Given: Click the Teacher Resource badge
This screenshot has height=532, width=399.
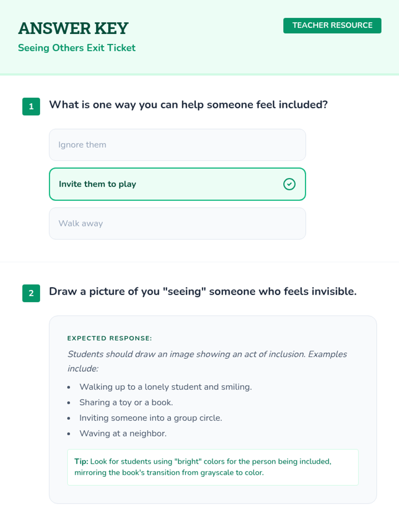Looking at the screenshot, I should click(x=332, y=26).
